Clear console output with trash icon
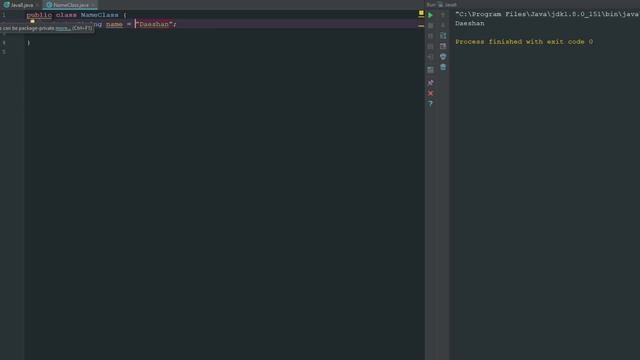The height and width of the screenshot is (360, 640). (443, 67)
